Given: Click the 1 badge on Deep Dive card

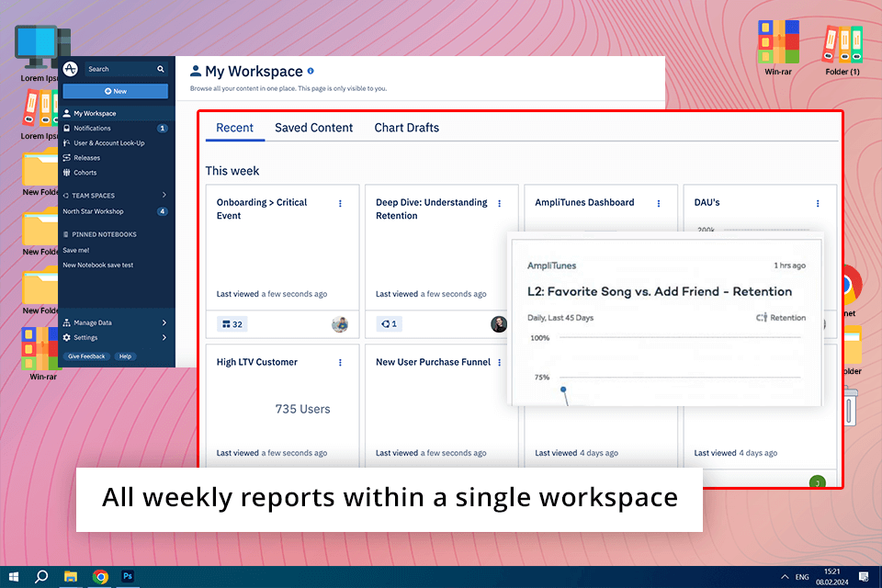Looking at the screenshot, I should tap(390, 324).
